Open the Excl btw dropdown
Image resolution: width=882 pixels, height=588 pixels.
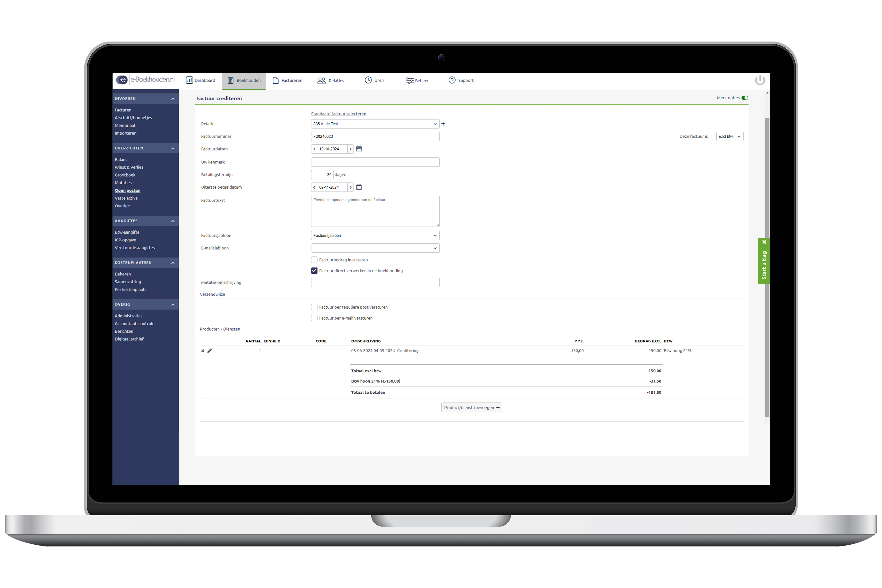click(x=730, y=137)
